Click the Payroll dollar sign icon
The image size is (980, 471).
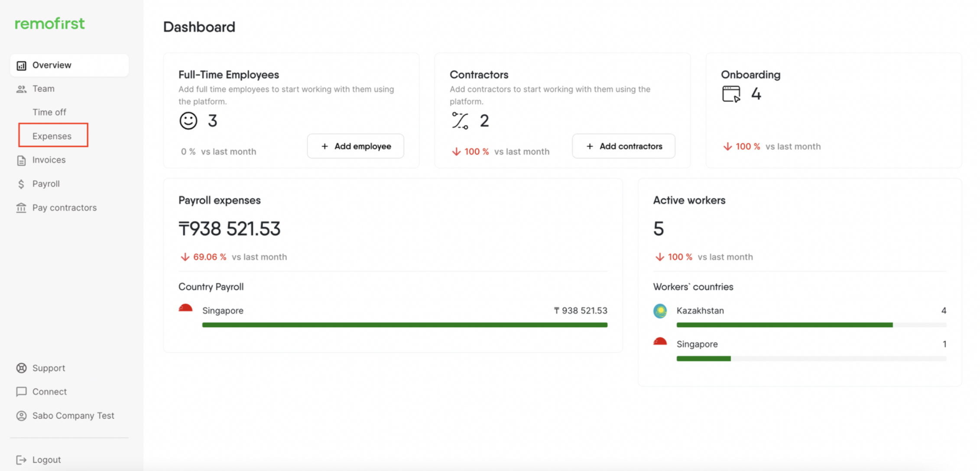(x=21, y=184)
